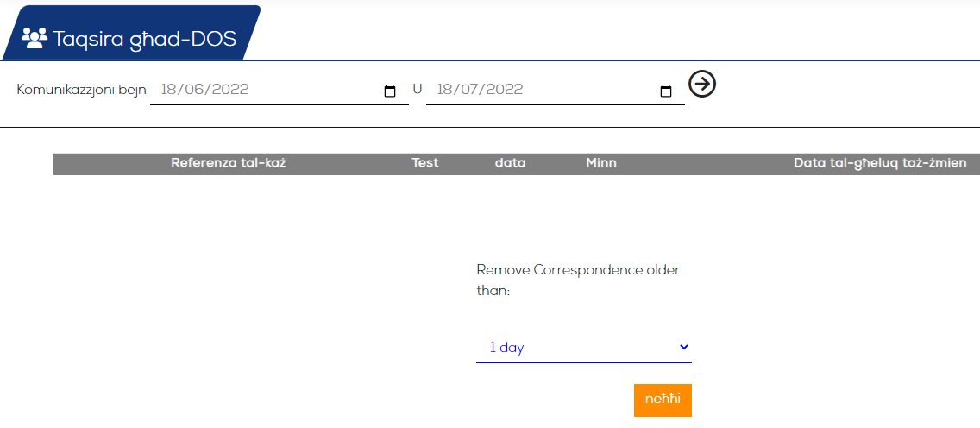The image size is (980, 428).
Task: Open the calendar picker for the 18/07/2022 date
Action: tap(666, 91)
